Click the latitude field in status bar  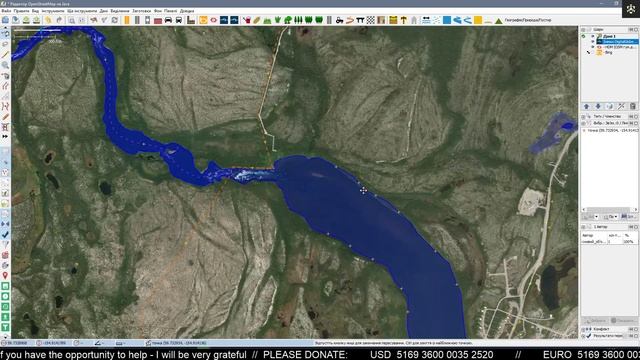point(16,343)
